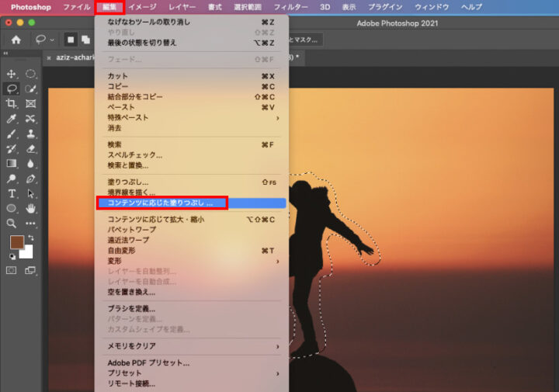Select the Eraser tool

tap(30, 148)
